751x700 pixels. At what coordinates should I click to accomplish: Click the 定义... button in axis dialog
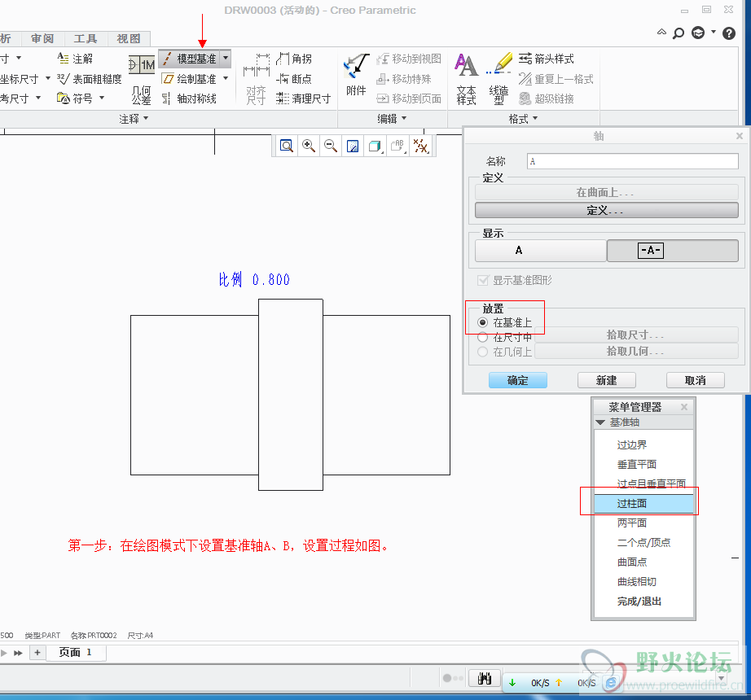click(606, 210)
